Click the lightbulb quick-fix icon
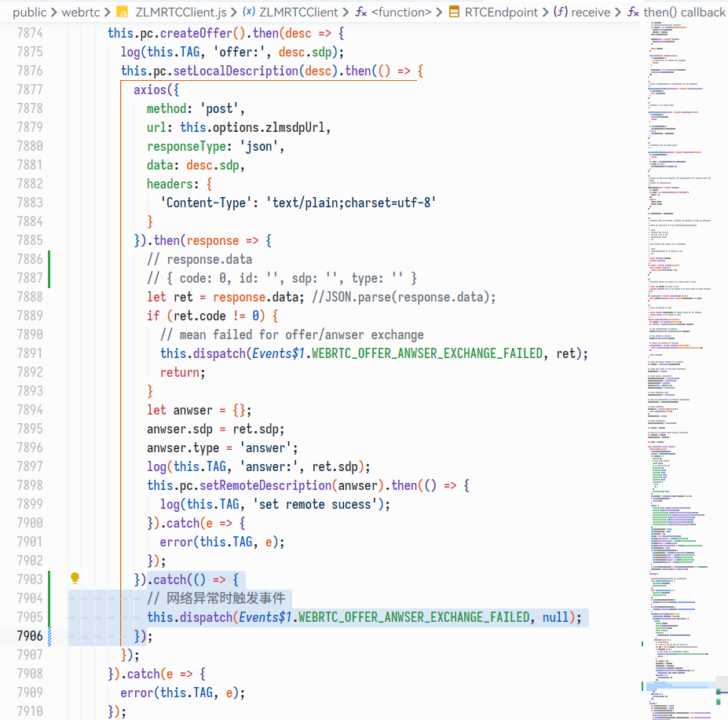This screenshot has width=728, height=720. pos(75,579)
